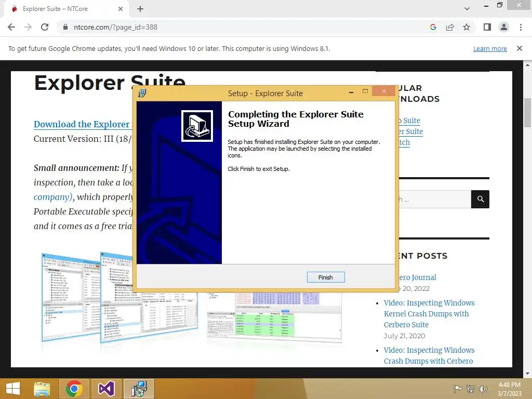Go back using Chrome's back arrow

[11, 27]
